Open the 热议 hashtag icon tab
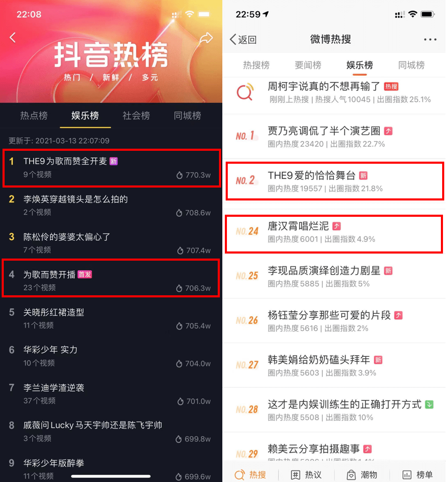This screenshot has width=448, height=482. tap(295, 474)
